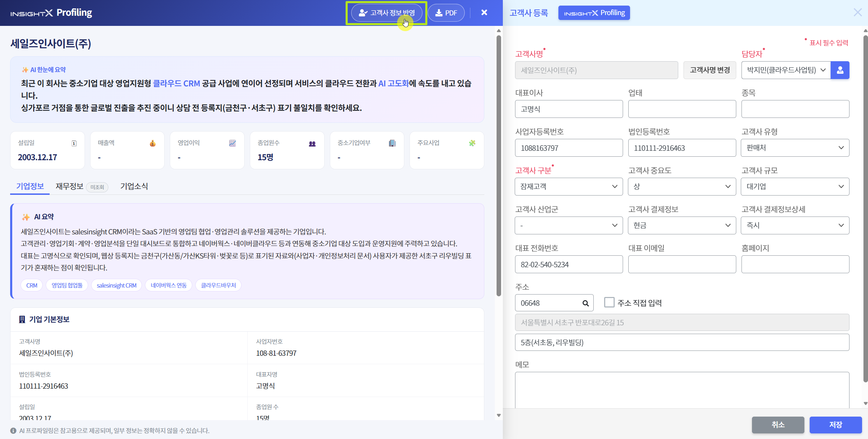Open the 담당자 dropdown
The width and height of the screenshot is (868, 439).
[x=786, y=70]
